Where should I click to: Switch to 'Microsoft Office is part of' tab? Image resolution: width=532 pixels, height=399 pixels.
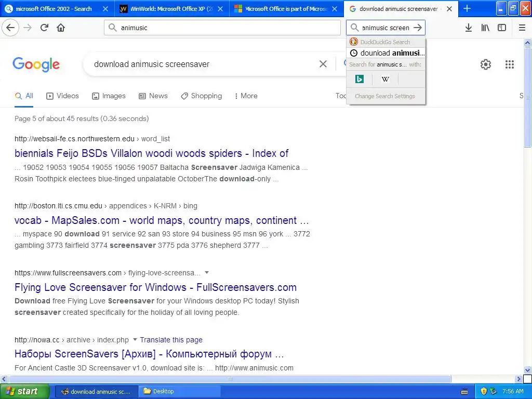[281, 9]
